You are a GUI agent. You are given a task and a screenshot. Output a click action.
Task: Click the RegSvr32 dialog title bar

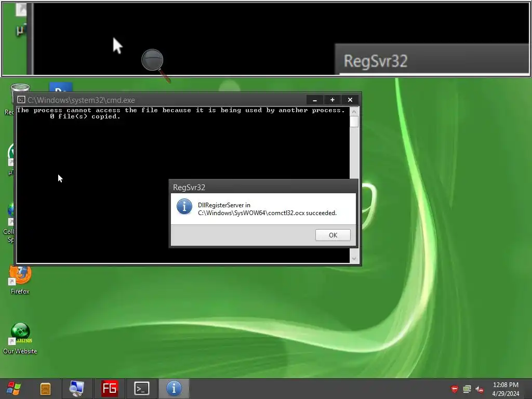click(263, 187)
